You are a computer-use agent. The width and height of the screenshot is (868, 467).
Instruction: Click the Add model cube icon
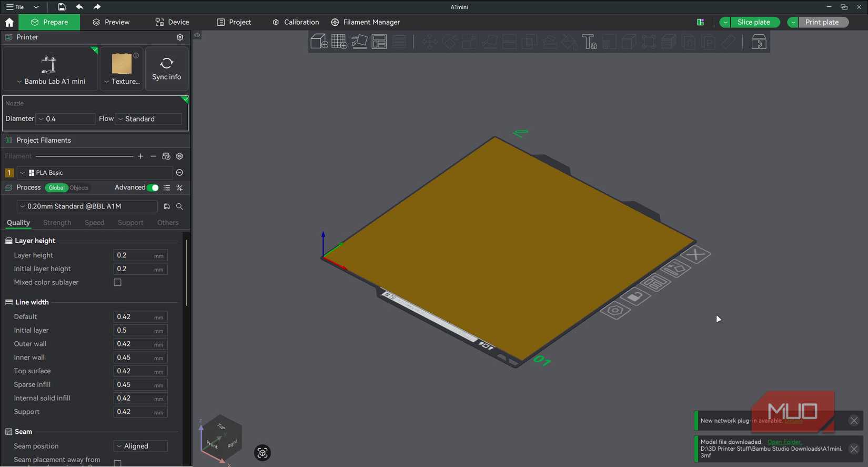pyautogui.click(x=319, y=42)
